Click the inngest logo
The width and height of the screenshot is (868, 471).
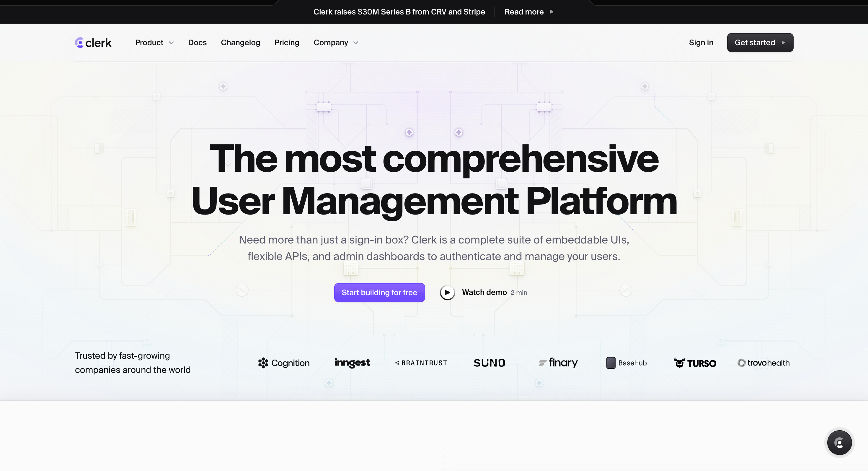[x=352, y=363]
